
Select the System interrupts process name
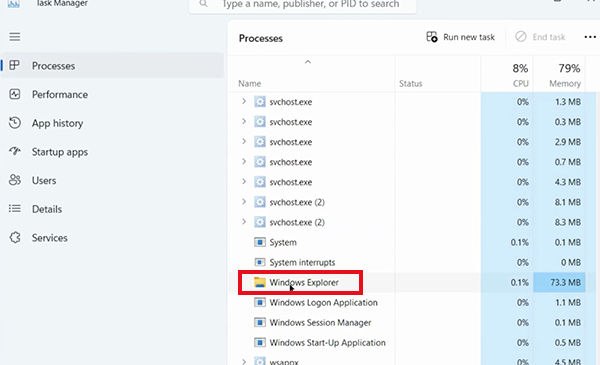click(x=302, y=262)
